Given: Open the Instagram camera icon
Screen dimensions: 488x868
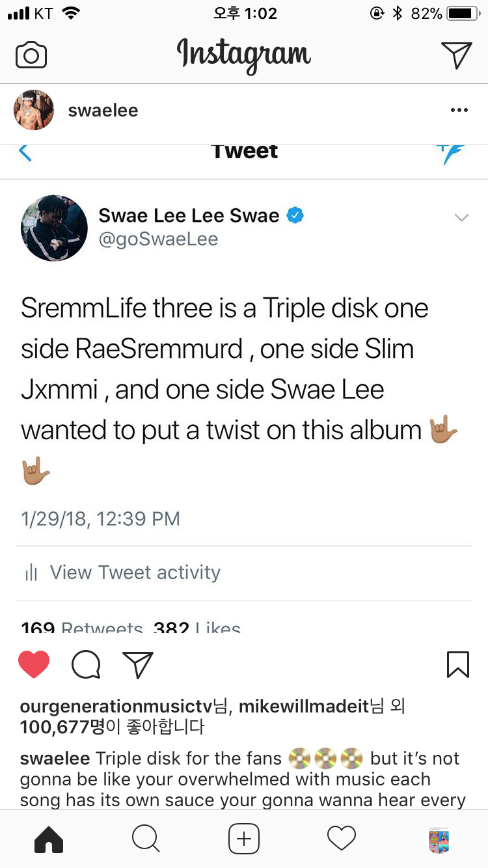Looking at the screenshot, I should coord(31,55).
